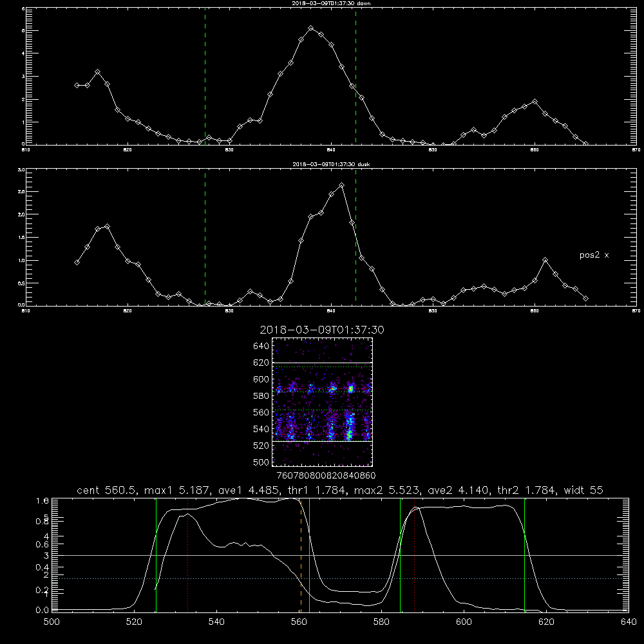Click red dotted line near 533 in bottom plot

(x=187, y=555)
